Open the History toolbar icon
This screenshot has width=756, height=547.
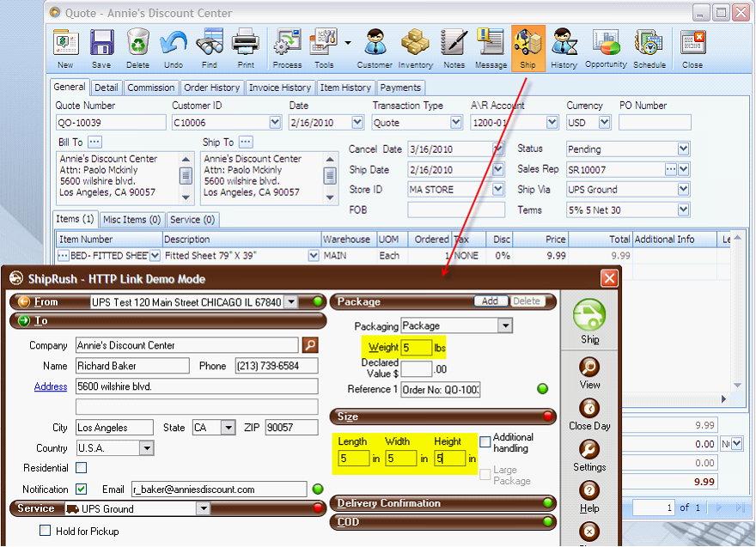(564, 48)
